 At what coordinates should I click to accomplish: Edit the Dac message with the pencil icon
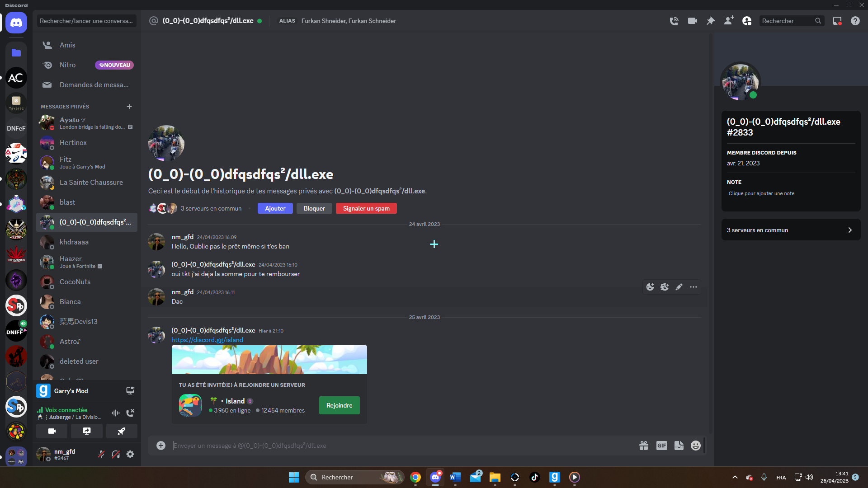click(x=679, y=287)
